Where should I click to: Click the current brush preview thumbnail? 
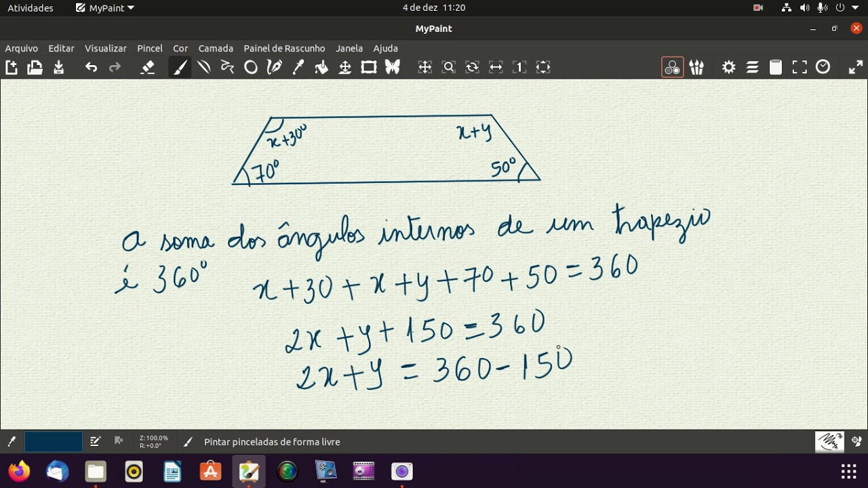tap(829, 442)
